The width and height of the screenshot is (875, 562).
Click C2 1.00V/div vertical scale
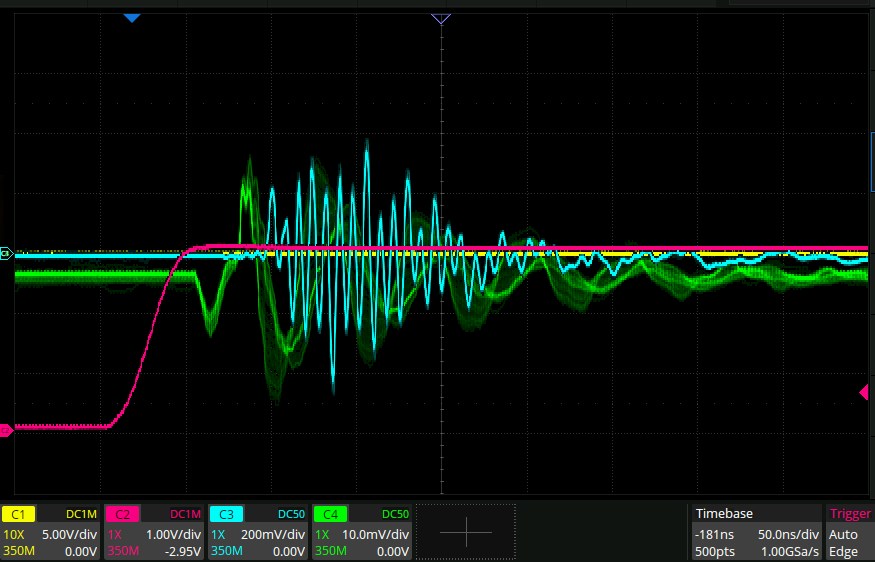pyautogui.click(x=172, y=535)
